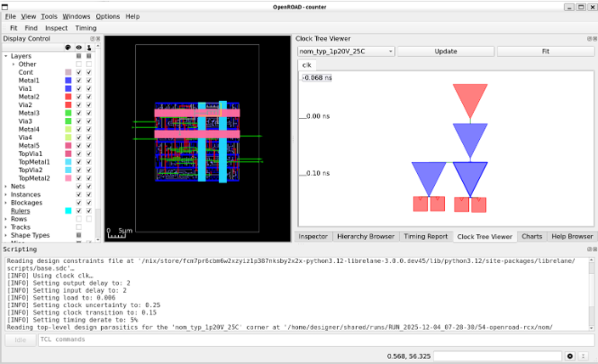This screenshot has height=364, width=598.
Task: Open the Tools menu
Action: pos(49,16)
